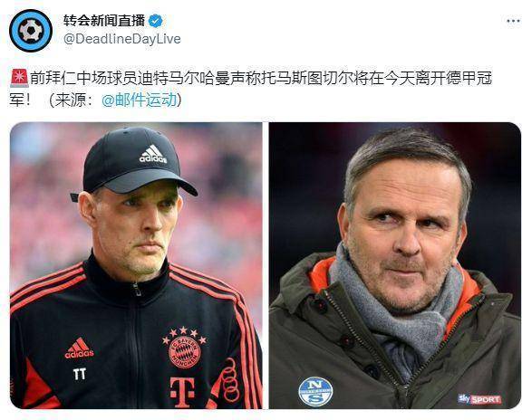Click the red Telekom T logo on jacket
The image size is (522, 420).
pyautogui.click(x=182, y=393)
